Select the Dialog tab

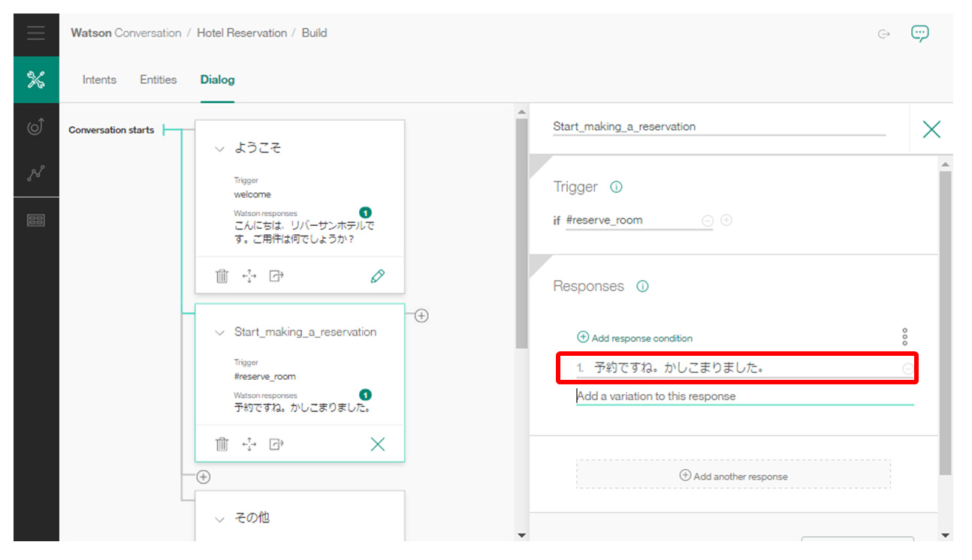click(217, 80)
